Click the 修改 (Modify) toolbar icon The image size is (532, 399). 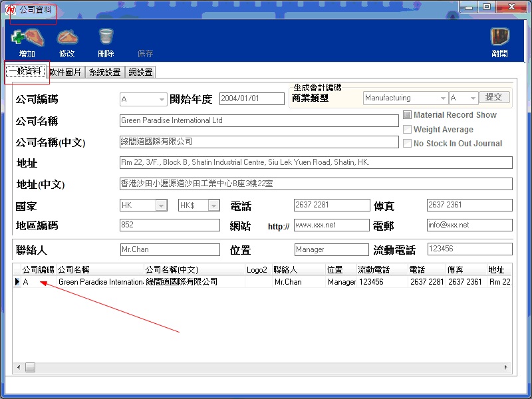tap(67, 37)
